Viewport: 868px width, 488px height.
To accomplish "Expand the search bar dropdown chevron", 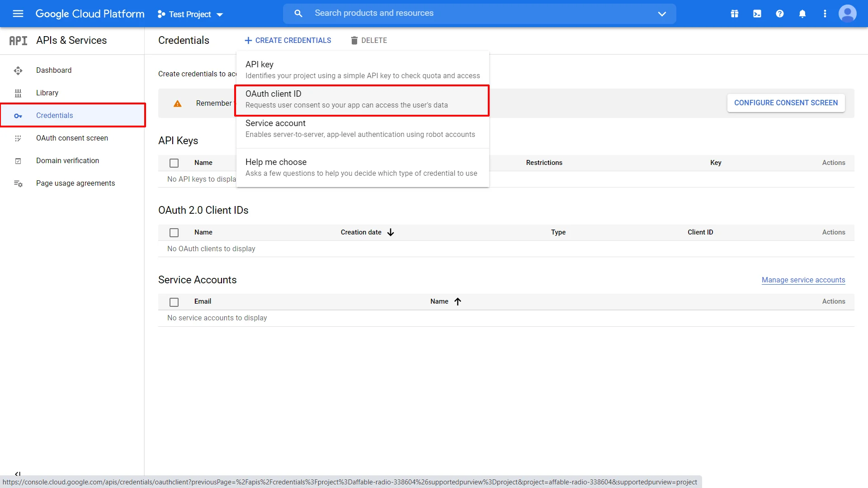I will pos(662,14).
